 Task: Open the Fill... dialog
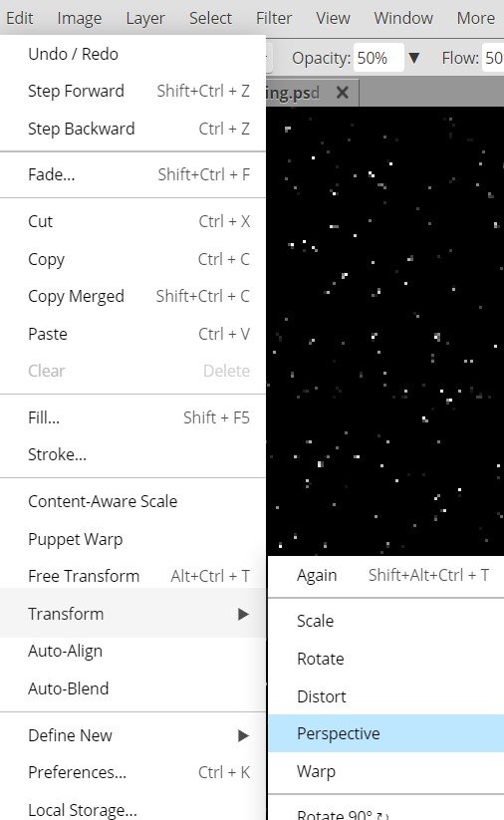(132, 417)
